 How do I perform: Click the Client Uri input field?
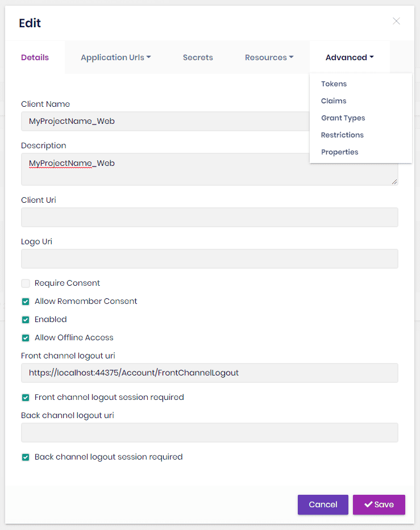click(209, 218)
